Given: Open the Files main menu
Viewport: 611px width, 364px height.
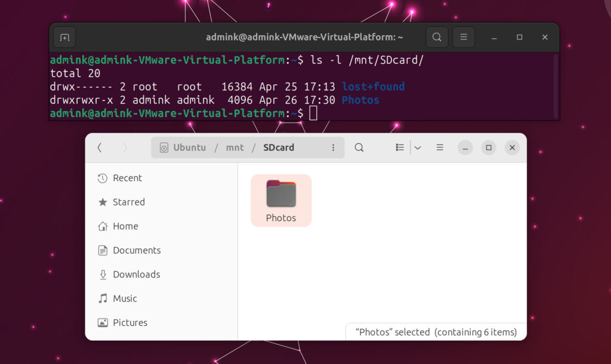Looking at the screenshot, I should coord(440,147).
